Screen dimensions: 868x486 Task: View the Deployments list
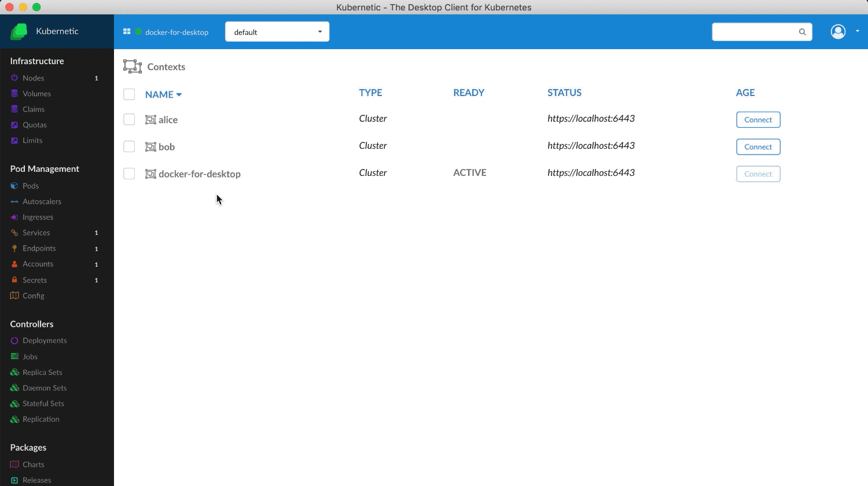pyautogui.click(x=45, y=340)
